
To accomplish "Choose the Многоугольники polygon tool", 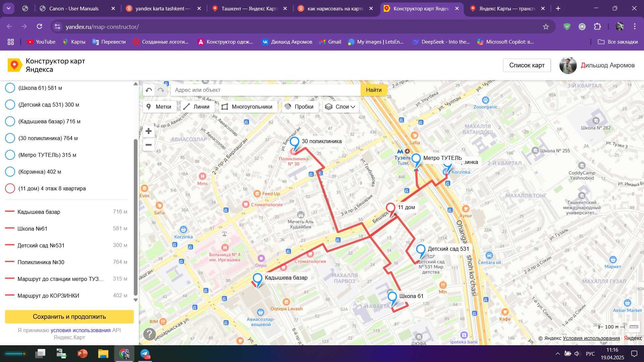I will pyautogui.click(x=248, y=107).
